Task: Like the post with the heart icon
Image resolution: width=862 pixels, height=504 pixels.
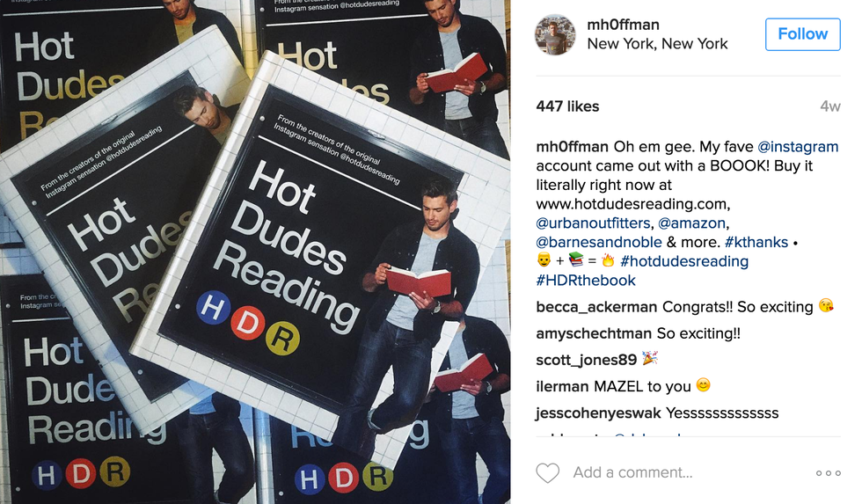Action: (547, 472)
